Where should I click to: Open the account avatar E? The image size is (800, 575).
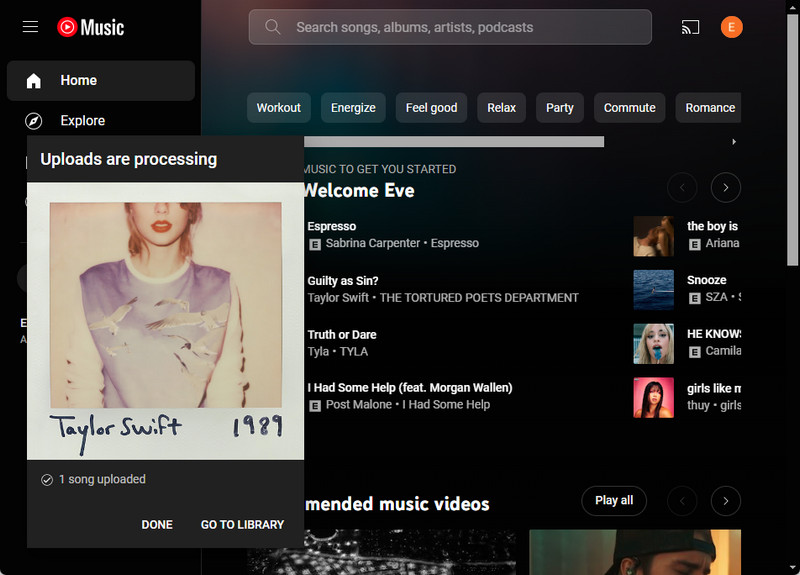731,27
